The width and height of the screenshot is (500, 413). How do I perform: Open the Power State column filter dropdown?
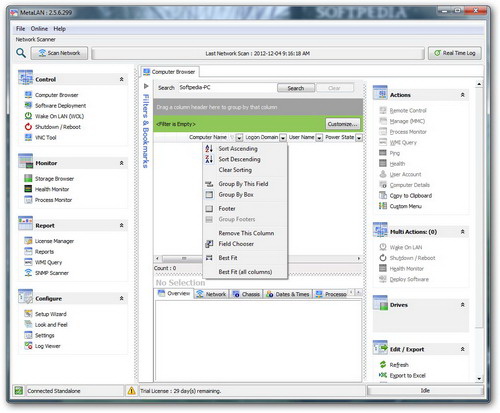point(359,138)
